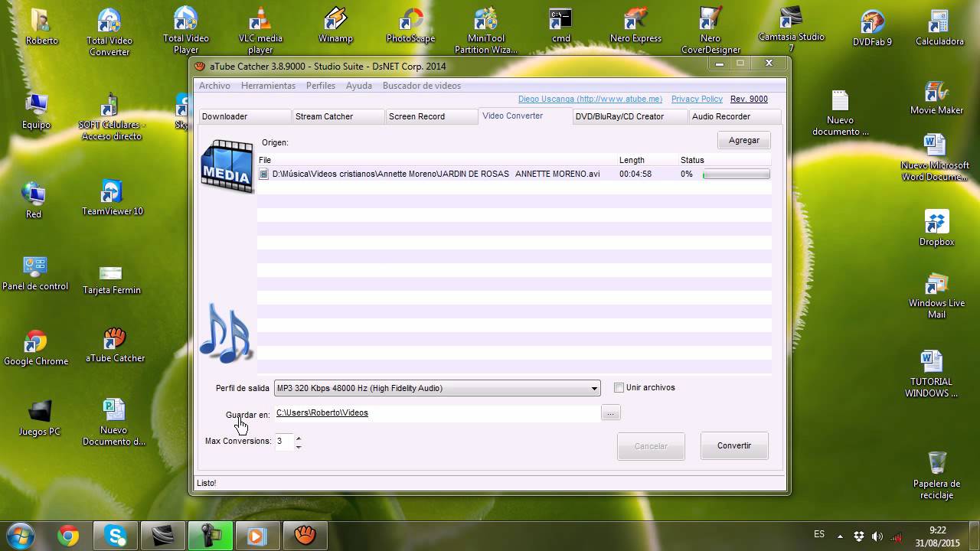Click the Skype icon in the taskbar
The image size is (980, 551).
tap(116, 536)
